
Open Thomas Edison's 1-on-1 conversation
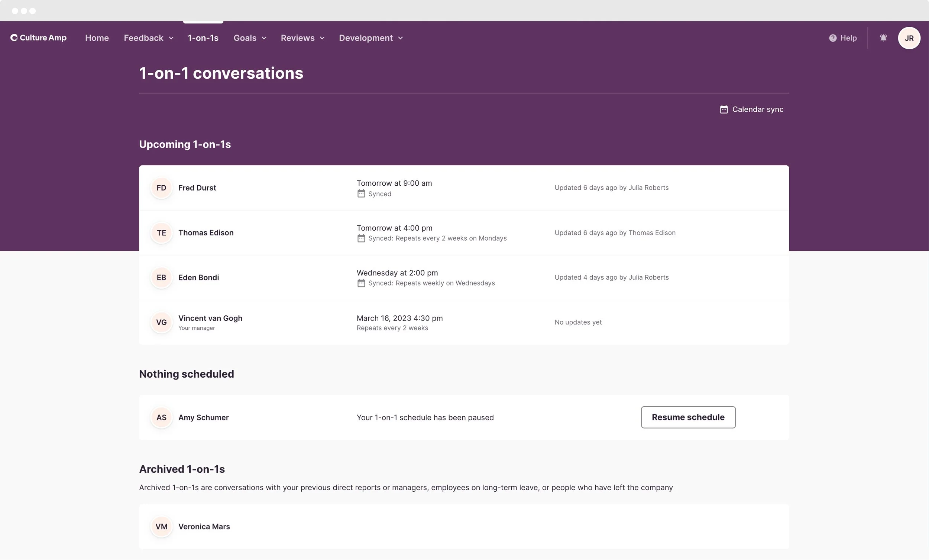tap(464, 233)
